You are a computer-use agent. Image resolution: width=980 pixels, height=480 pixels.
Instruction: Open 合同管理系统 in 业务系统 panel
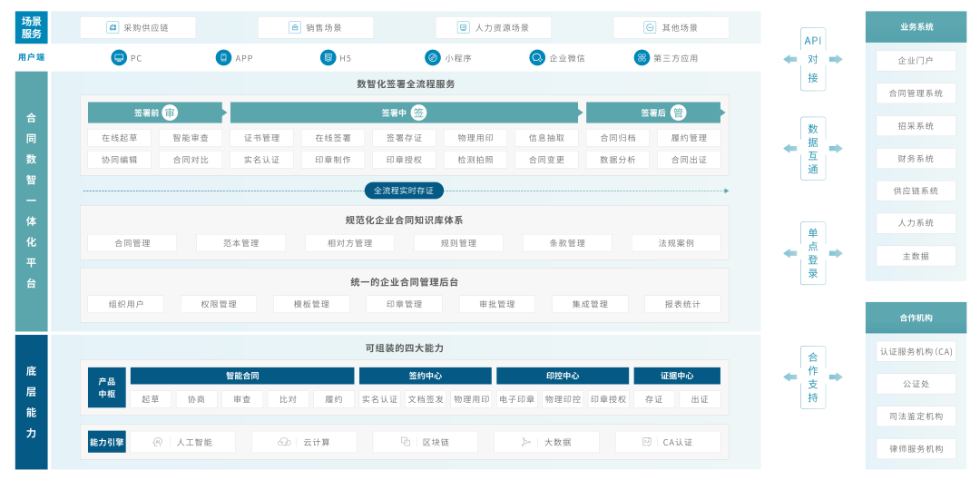coord(916,93)
